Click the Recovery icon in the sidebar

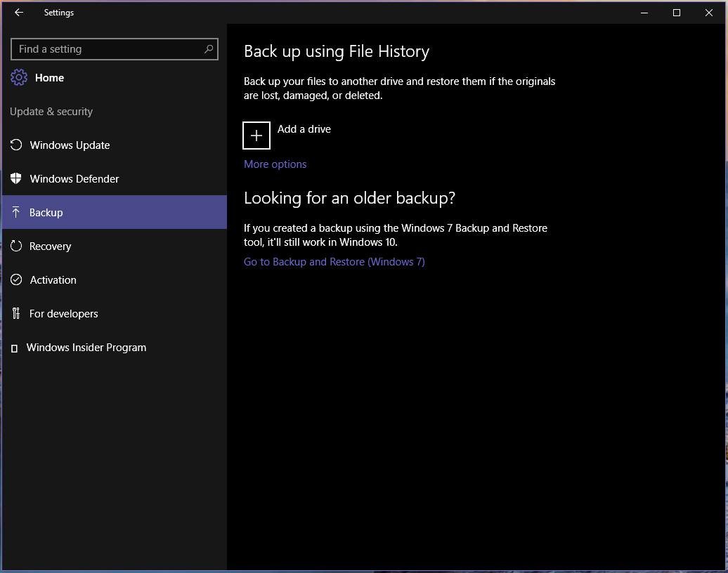click(16, 246)
